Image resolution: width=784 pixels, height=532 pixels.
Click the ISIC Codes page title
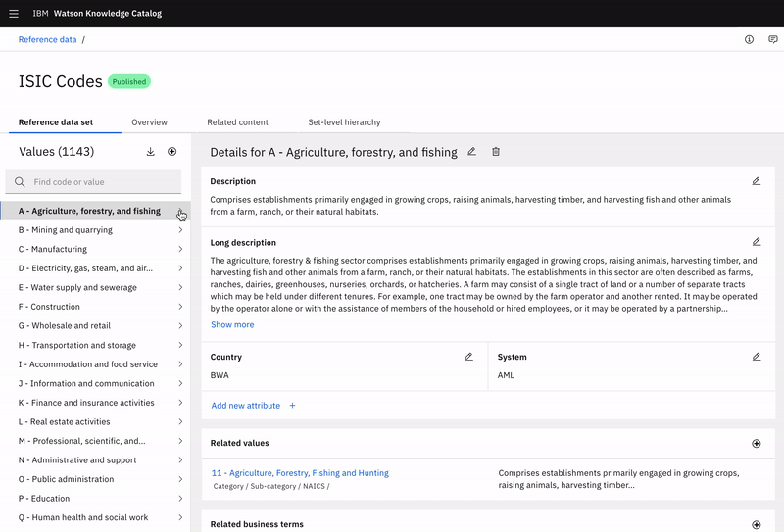pyautogui.click(x=61, y=81)
